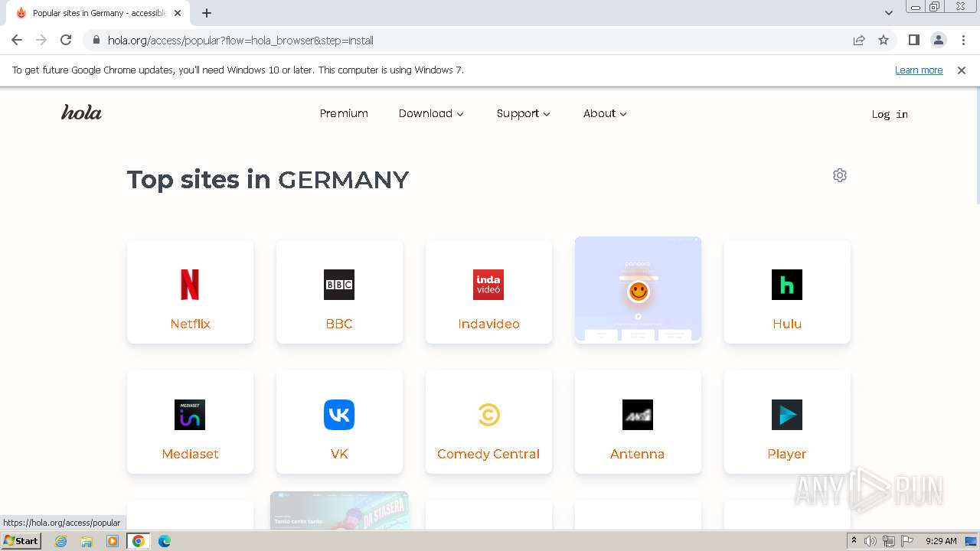Click Learn more about Chrome updates

tap(919, 70)
